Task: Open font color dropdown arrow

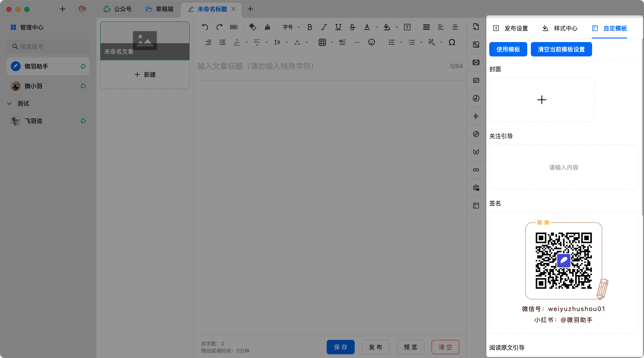Action: coord(377,27)
